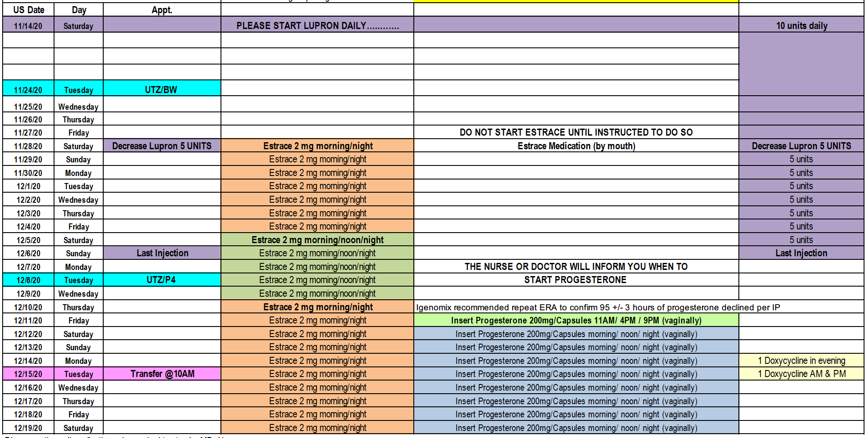This screenshot has width=868, height=438.
Task: Select the 10 units daily cell
Action: tap(801, 25)
